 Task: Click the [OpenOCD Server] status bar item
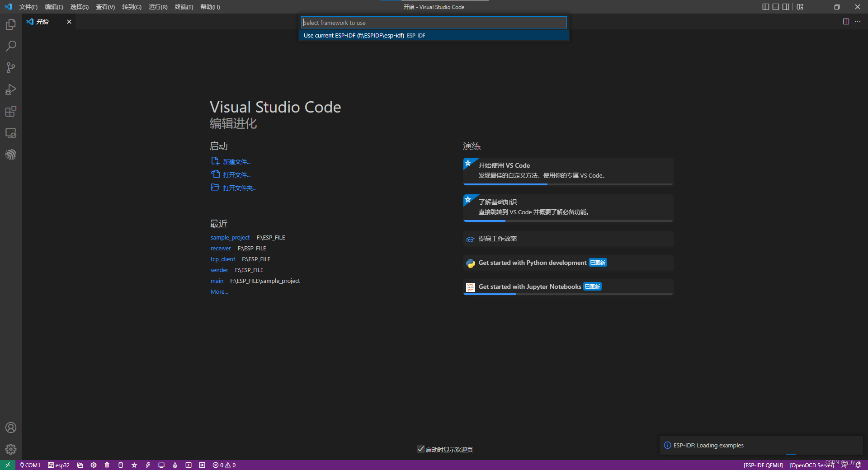(812, 465)
